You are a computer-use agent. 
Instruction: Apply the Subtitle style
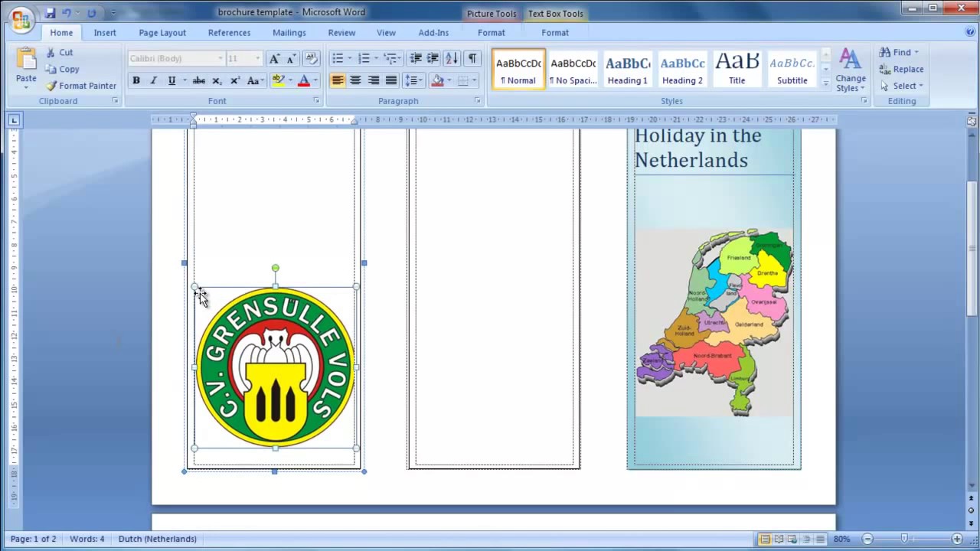pos(792,70)
